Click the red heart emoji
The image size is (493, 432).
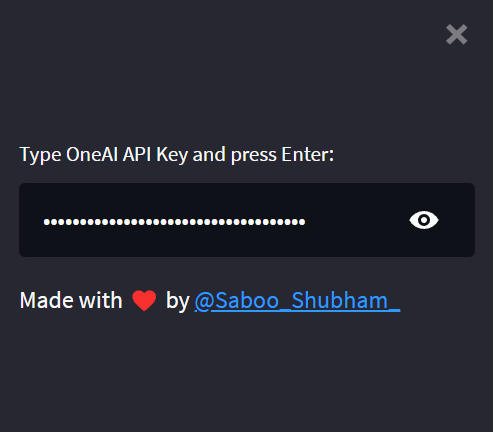click(144, 300)
